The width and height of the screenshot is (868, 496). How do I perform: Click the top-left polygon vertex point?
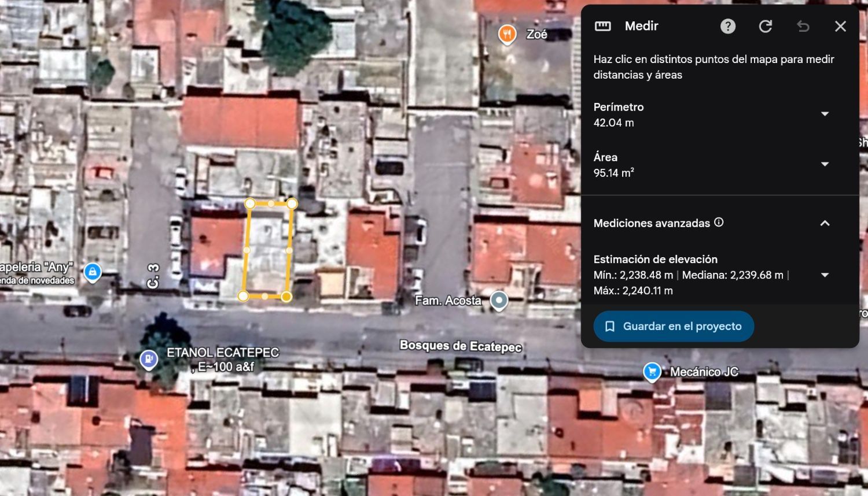pos(250,203)
